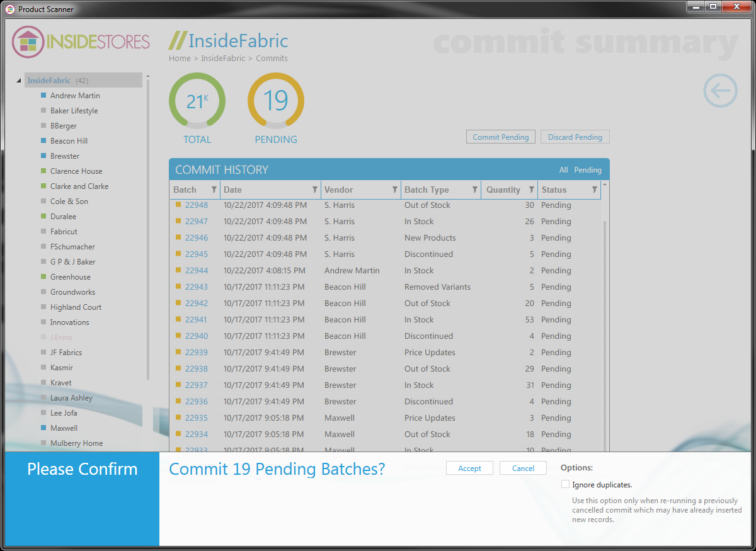The width and height of the screenshot is (756, 551).
Task: Select Duralee vendor
Action: click(63, 217)
